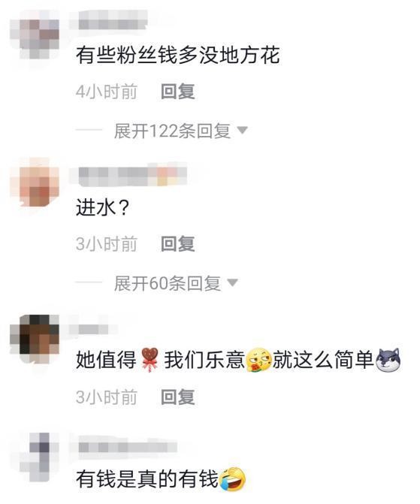Click the laughing crying emoji
The height and width of the screenshot is (504, 420).
coord(233,478)
